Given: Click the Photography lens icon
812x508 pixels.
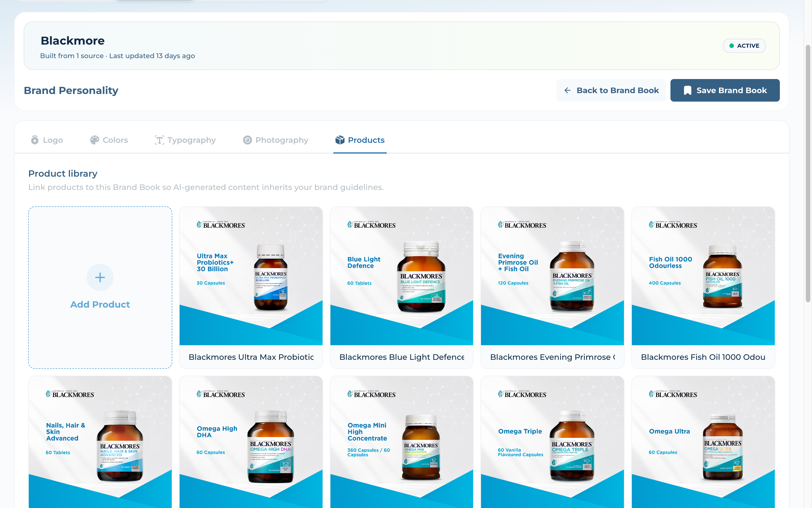Looking at the screenshot, I should [x=247, y=140].
